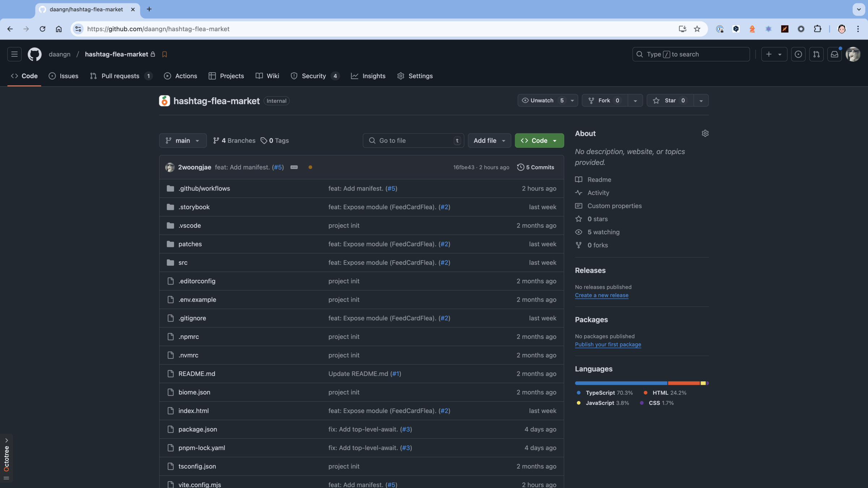Image resolution: width=868 pixels, height=488 pixels.
Task: Open the GitHub homepage logo
Action: click(34, 54)
